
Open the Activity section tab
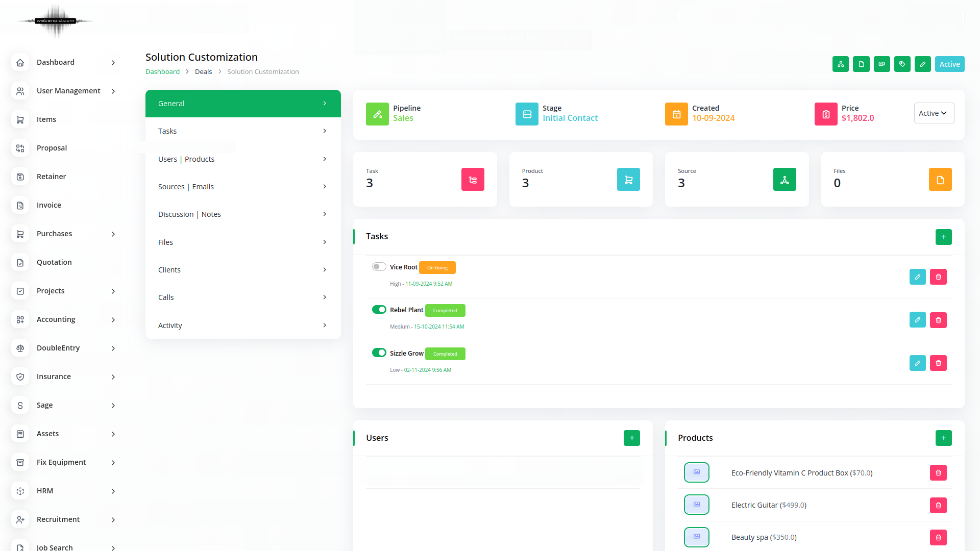pos(243,325)
